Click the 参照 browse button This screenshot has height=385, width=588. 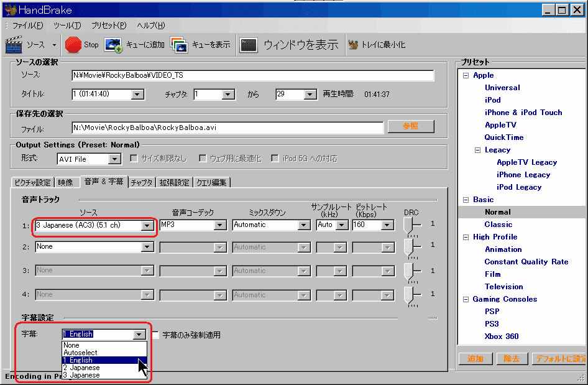[x=410, y=126]
